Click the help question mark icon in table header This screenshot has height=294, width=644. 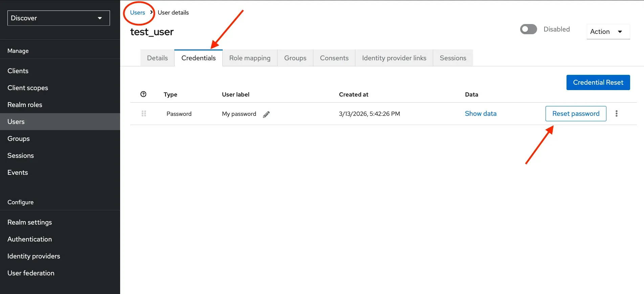tap(143, 94)
